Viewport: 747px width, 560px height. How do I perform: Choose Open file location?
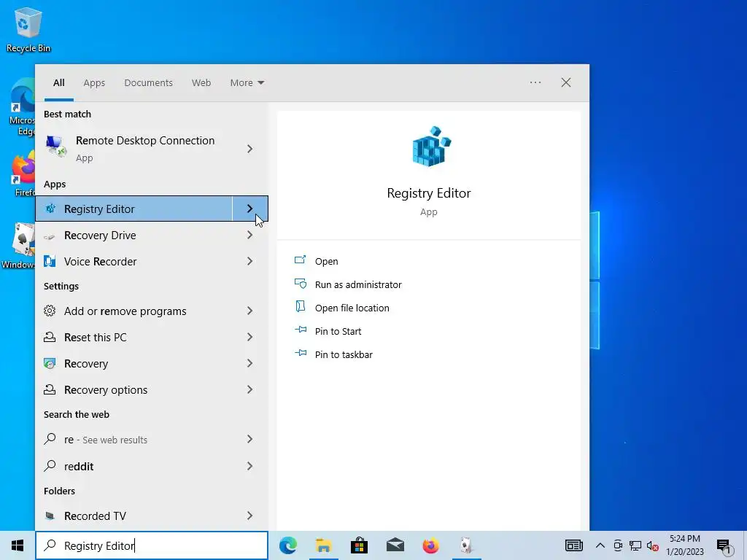point(352,308)
